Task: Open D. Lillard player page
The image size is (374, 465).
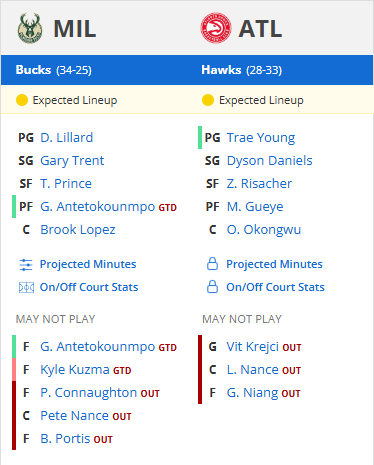Action: coord(67,138)
